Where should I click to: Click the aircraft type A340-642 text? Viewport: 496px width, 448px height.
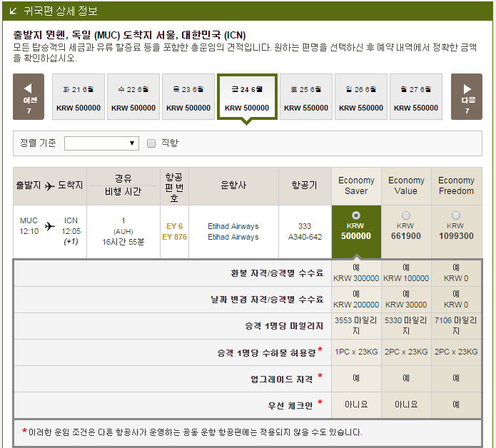[305, 237]
